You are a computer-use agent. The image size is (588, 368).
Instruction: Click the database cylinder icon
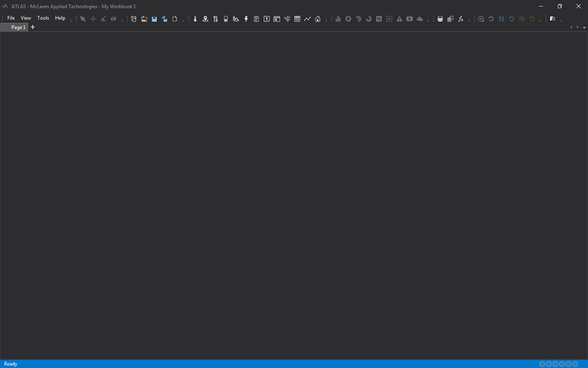(440, 18)
